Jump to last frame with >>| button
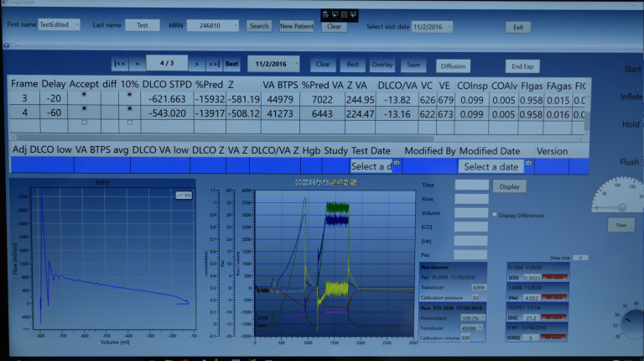The height and width of the screenshot is (361, 644). (x=213, y=64)
